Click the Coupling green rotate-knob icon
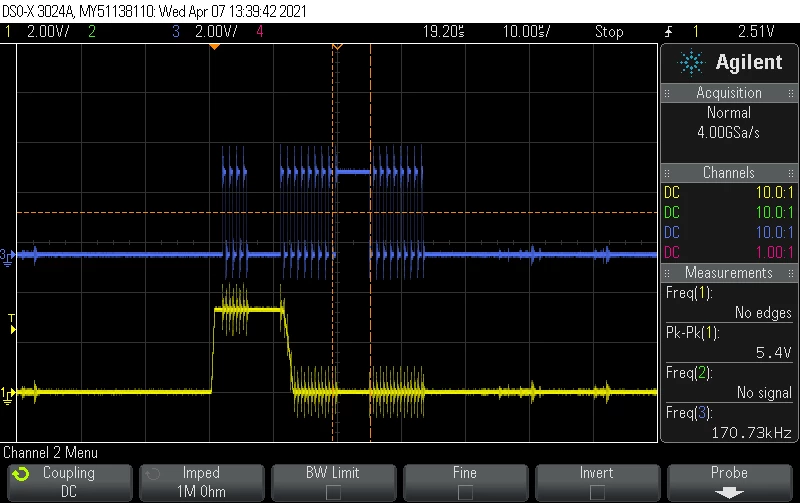The width and height of the screenshot is (800, 503). tap(20, 474)
